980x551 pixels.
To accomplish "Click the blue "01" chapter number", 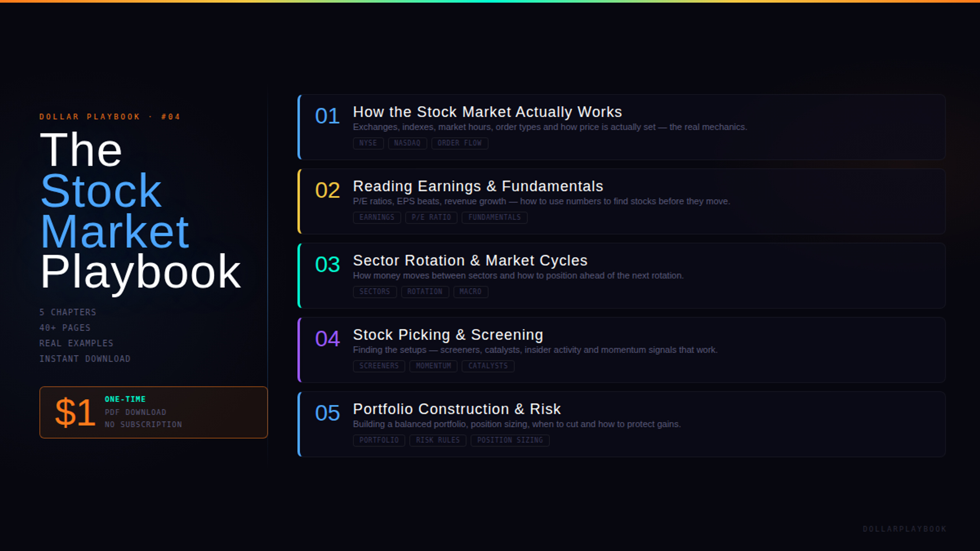I will click(x=327, y=116).
